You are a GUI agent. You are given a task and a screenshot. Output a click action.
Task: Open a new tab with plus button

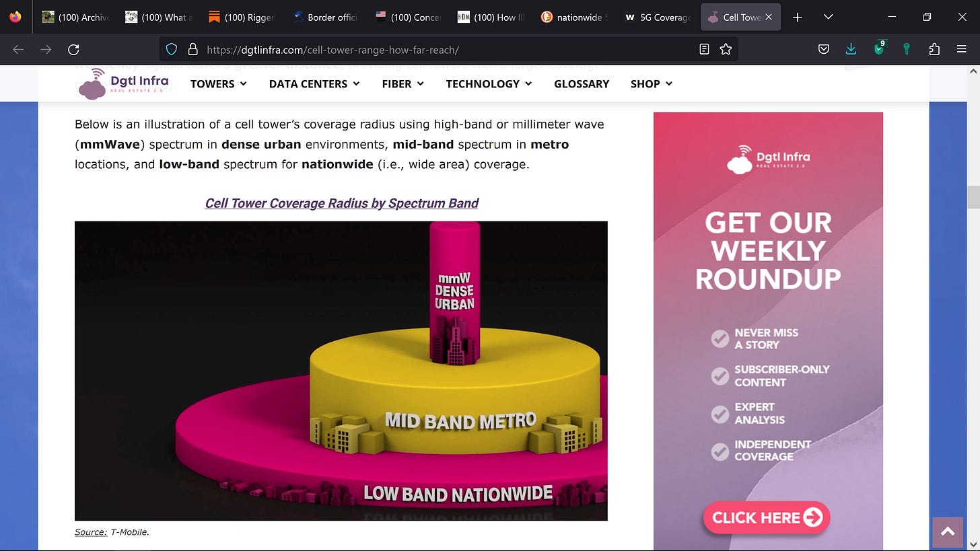pos(798,17)
